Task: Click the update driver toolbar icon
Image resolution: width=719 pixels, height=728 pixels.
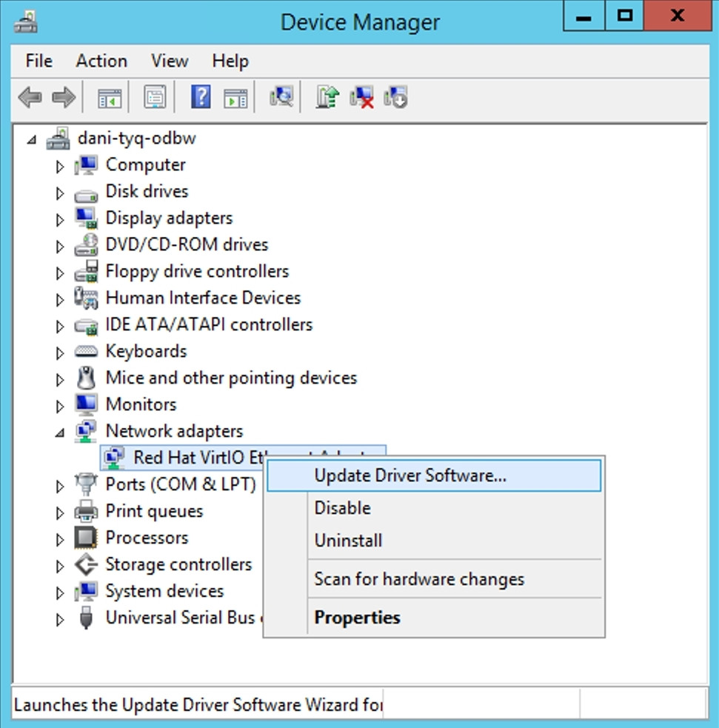Action: coord(327,98)
